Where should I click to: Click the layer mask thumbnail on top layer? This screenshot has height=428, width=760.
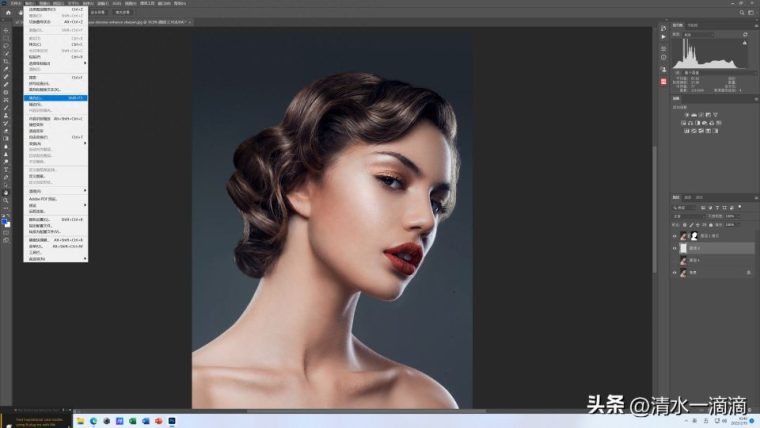pos(694,236)
